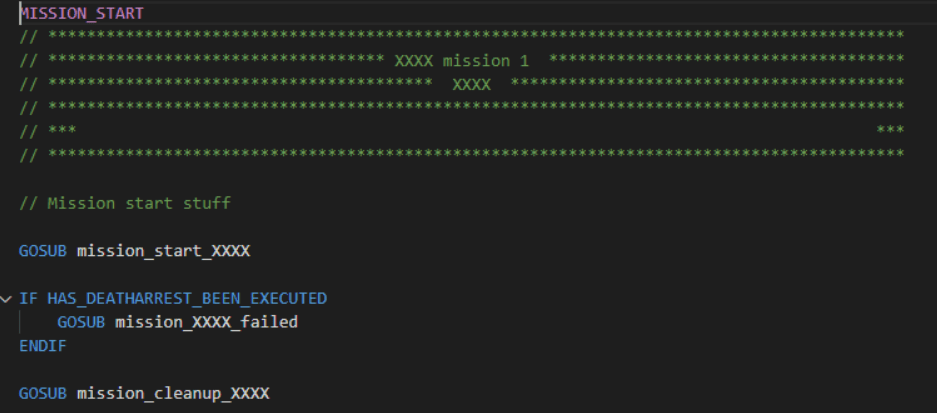This screenshot has height=413, width=937.
Task: Click the mission_XXXX_failed label
Action: point(206,321)
